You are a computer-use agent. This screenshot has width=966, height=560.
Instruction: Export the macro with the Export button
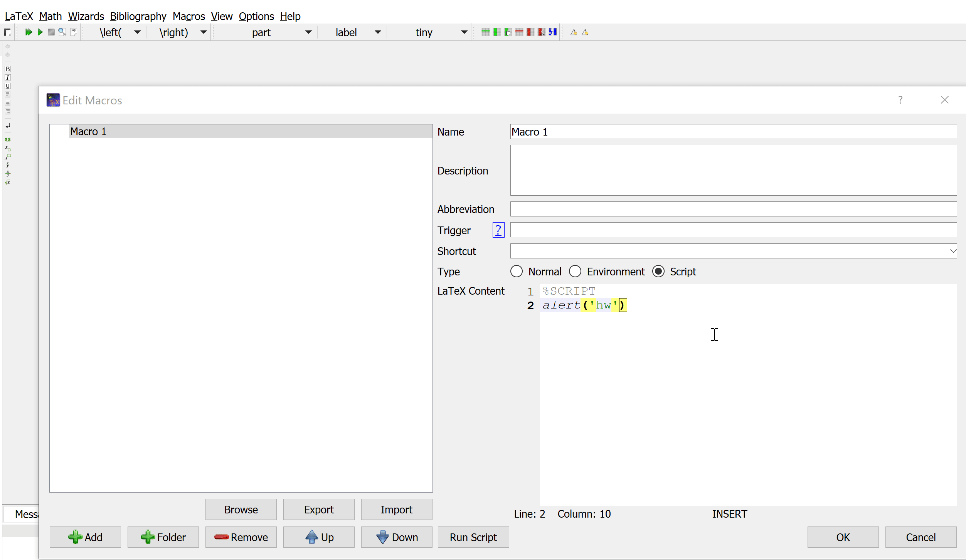click(319, 509)
